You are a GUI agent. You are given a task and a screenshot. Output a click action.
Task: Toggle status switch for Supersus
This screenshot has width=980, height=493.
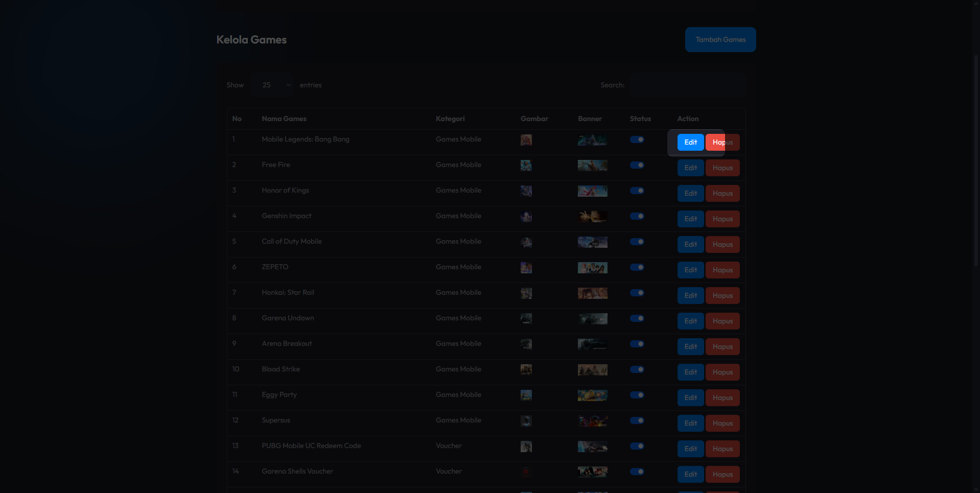(637, 420)
